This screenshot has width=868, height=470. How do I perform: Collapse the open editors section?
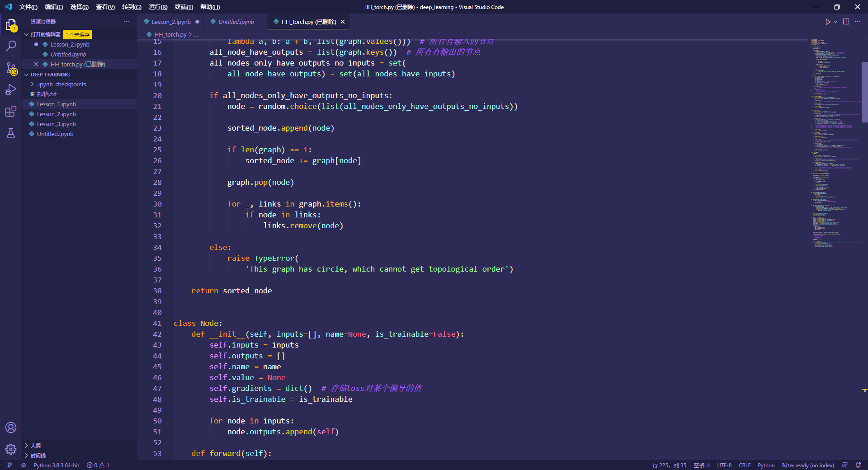26,34
